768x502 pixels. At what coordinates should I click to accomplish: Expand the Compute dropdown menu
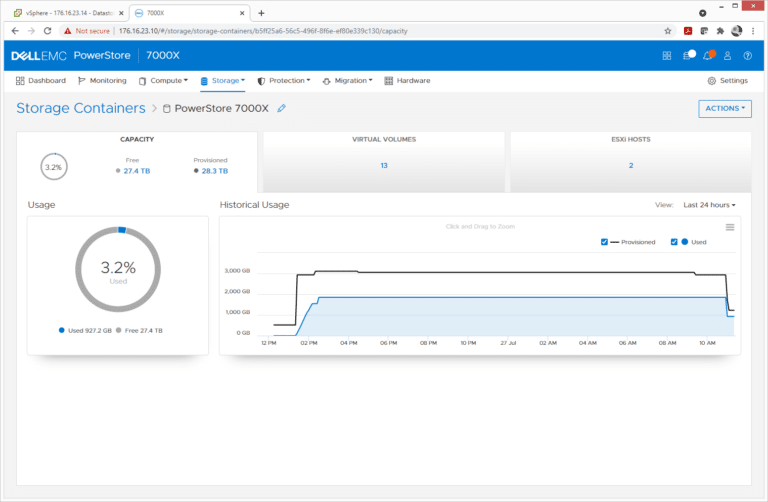[164, 81]
